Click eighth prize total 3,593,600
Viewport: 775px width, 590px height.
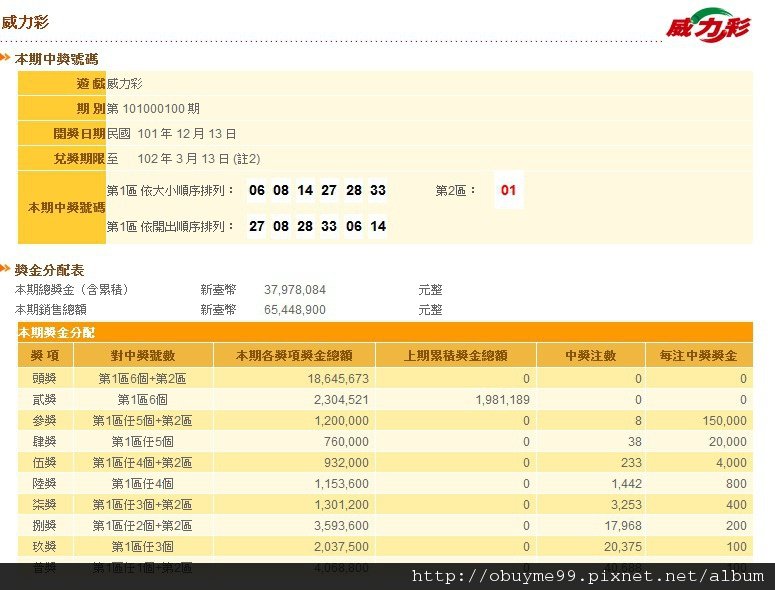pos(342,526)
